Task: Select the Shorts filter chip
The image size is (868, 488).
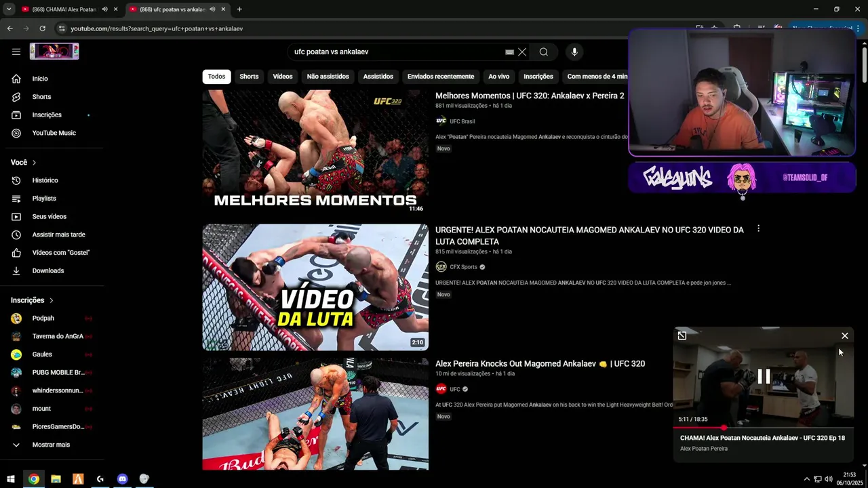Action: (x=249, y=77)
